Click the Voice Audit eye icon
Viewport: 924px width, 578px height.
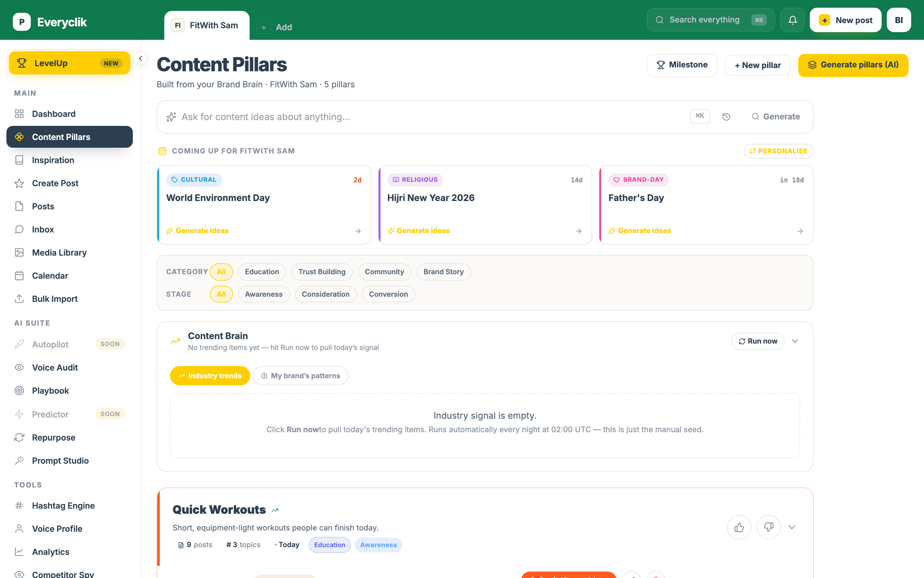19,367
